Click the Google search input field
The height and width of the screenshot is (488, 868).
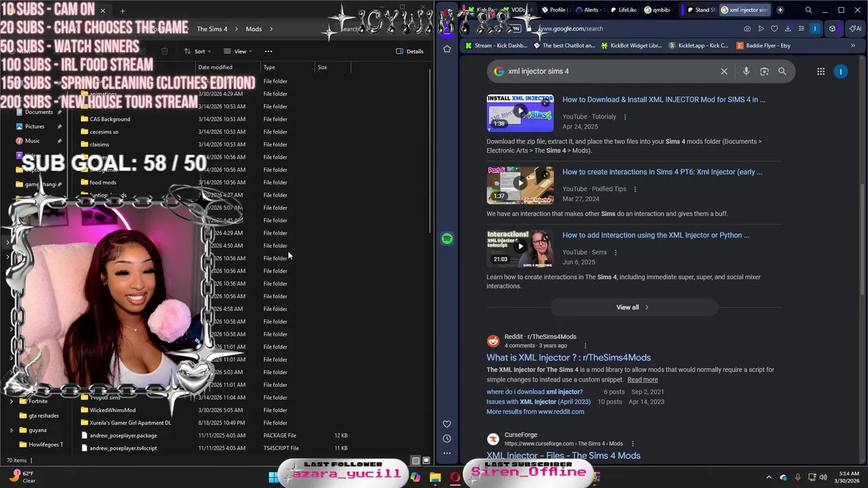[x=610, y=71]
